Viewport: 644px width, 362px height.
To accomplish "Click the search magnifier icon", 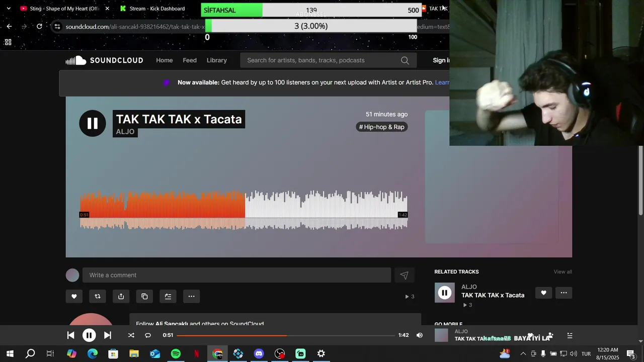I will 405,60.
